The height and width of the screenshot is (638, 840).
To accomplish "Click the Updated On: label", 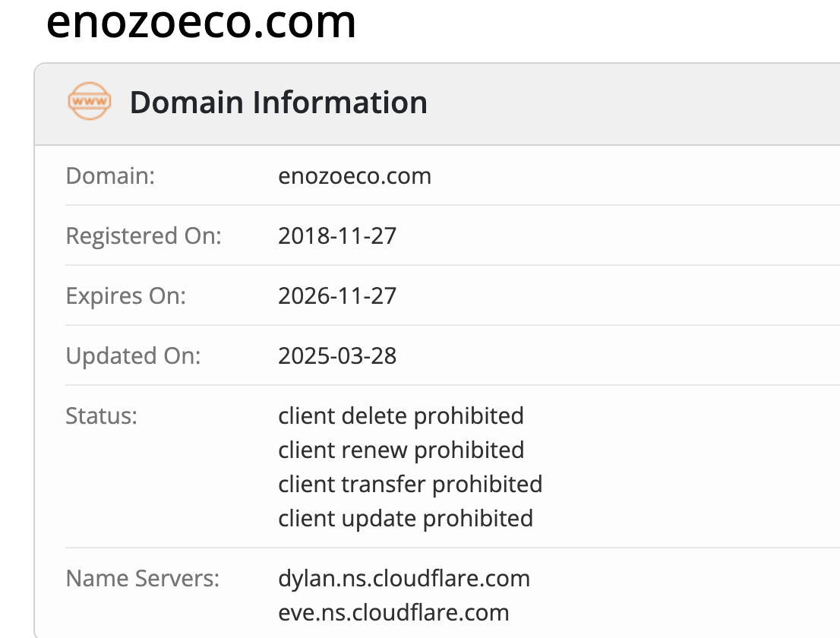I will click(x=134, y=355).
